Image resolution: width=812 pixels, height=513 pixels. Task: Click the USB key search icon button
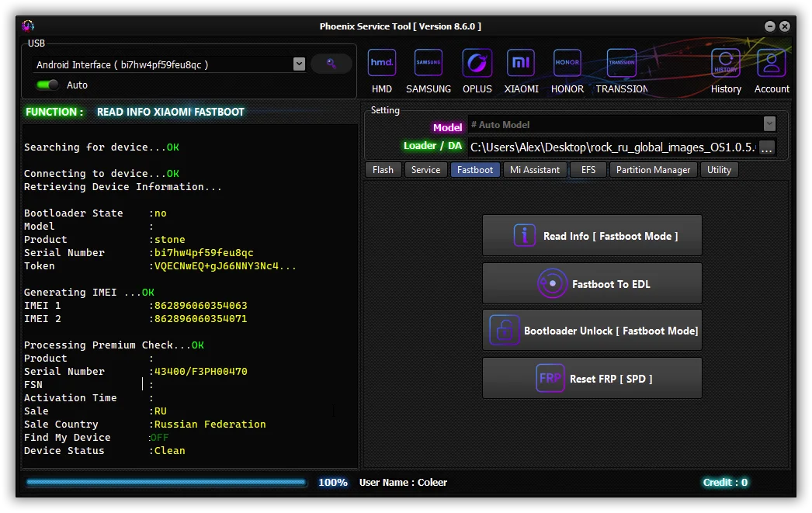[x=331, y=64]
